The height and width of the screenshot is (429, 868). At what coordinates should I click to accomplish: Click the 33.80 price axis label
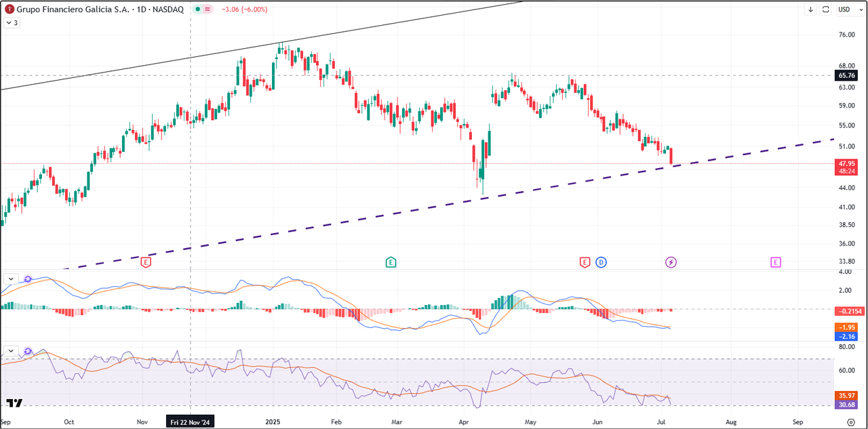pos(846,262)
